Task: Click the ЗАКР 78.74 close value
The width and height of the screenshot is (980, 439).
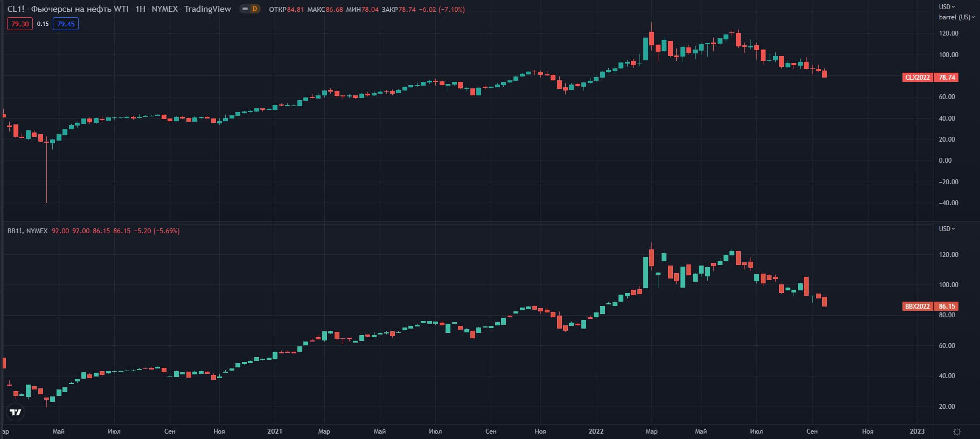Action: tap(399, 9)
